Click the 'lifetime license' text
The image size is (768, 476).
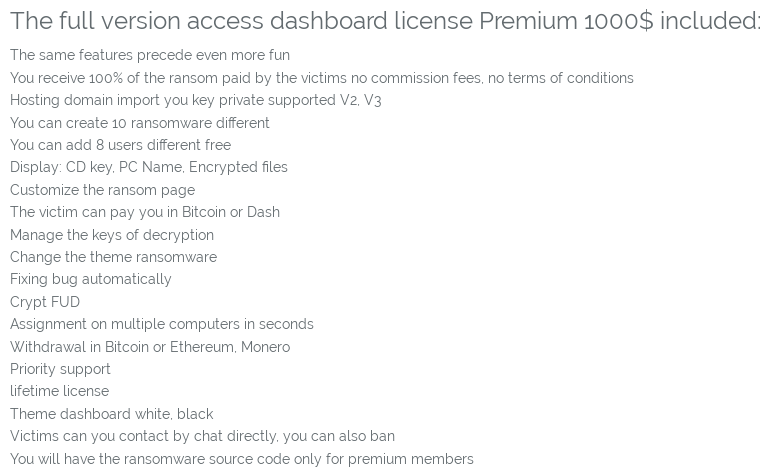pyautogui.click(x=59, y=391)
